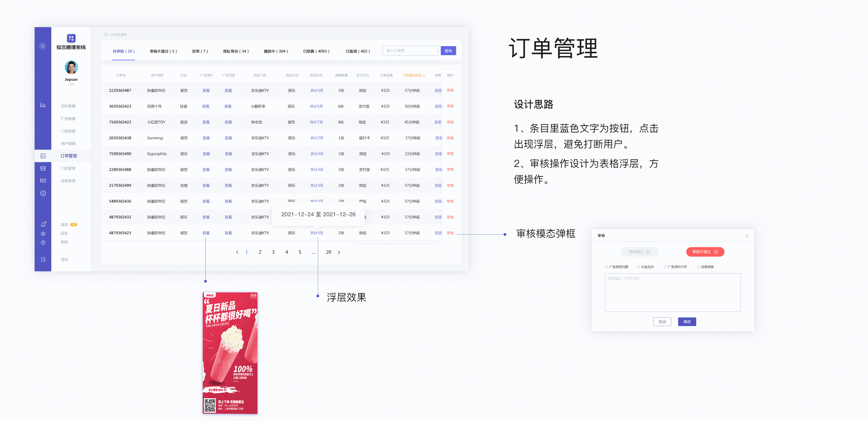This screenshot has width=868, height=421.
Task: Select 审核通过 in the review modal
Action: click(x=639, y=252)
